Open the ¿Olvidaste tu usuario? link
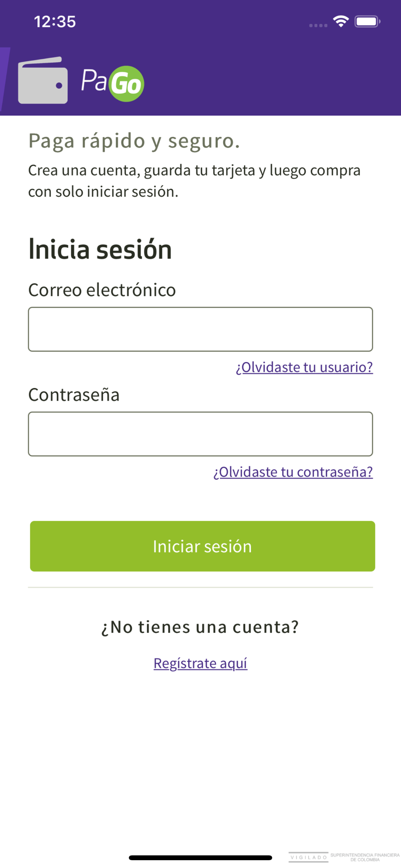This screenshot has height=868, width=401. tap(304, 367)
